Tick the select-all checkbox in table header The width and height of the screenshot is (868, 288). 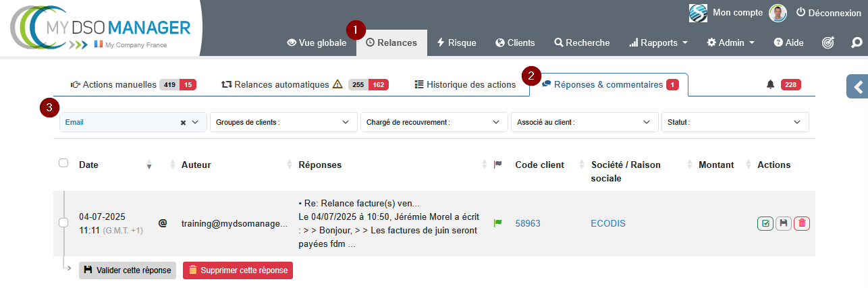pos(63,163)
